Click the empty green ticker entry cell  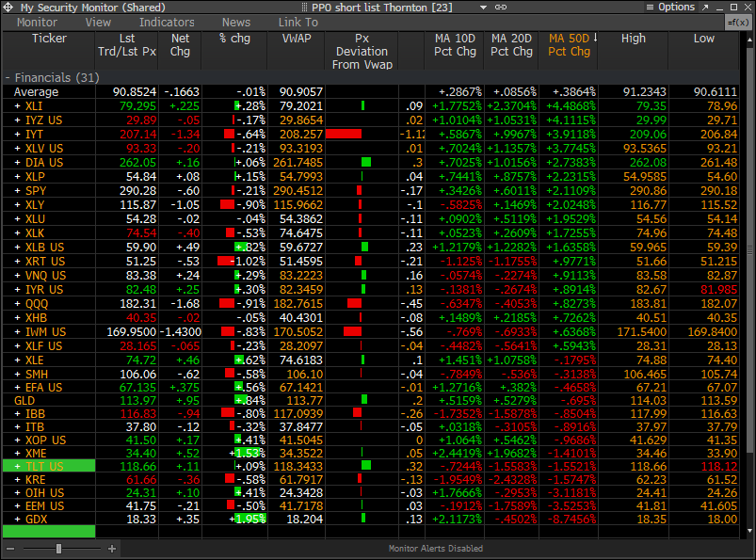[x=49, y=532]
